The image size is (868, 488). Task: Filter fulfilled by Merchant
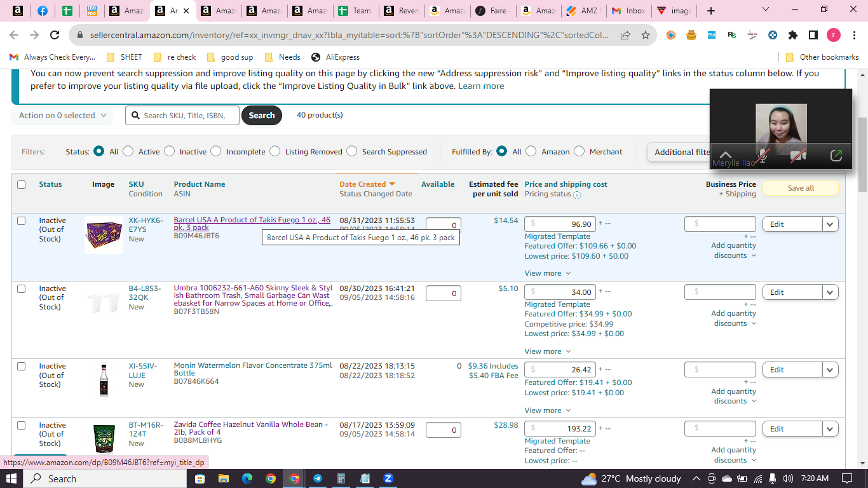coord(579,151)
